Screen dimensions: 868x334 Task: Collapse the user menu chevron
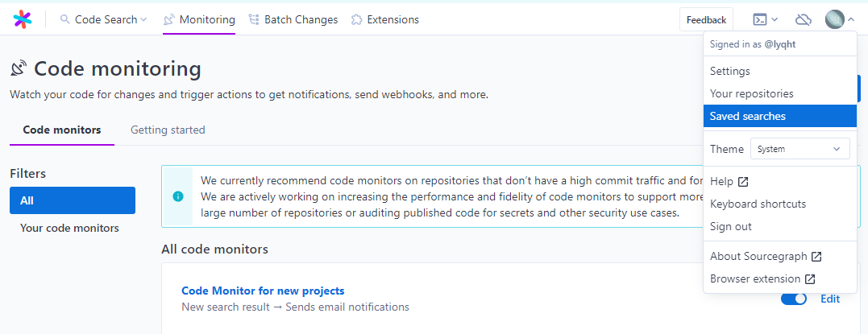[851, 19]
